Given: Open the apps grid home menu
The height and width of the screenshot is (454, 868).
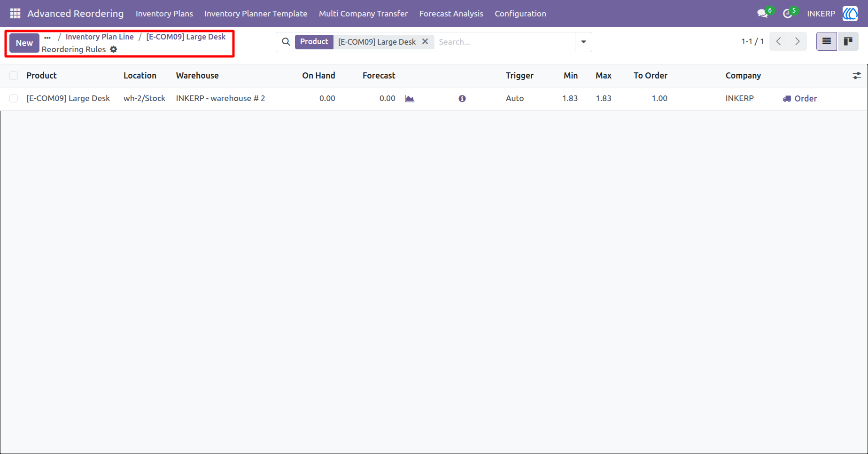Looking at the screenshot, I should 15,14.
